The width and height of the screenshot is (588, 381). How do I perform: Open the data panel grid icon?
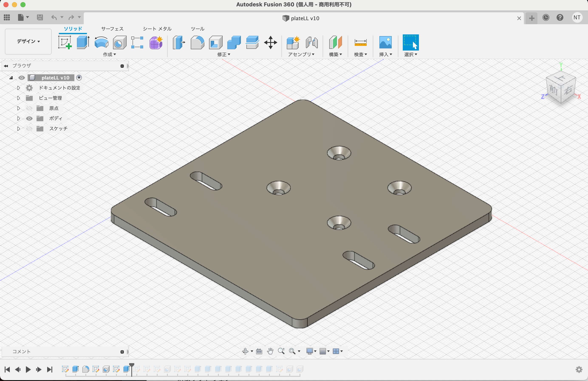(x=7, y=17)
